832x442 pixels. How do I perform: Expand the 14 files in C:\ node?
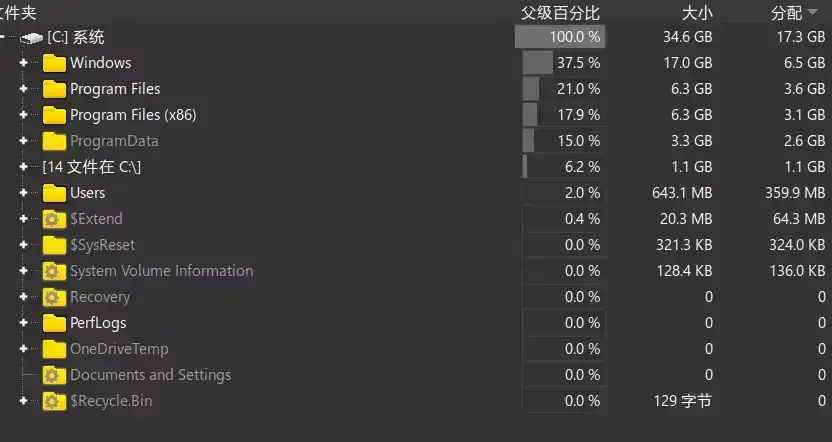23,167
